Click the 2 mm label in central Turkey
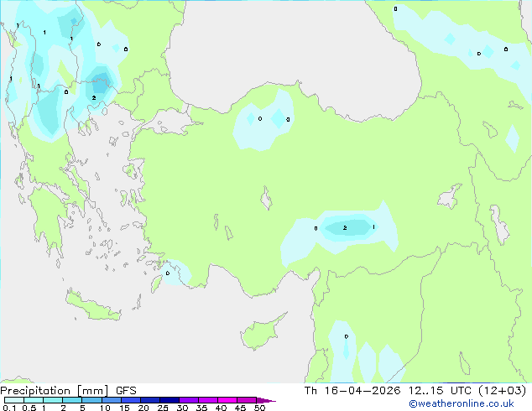 345,227
